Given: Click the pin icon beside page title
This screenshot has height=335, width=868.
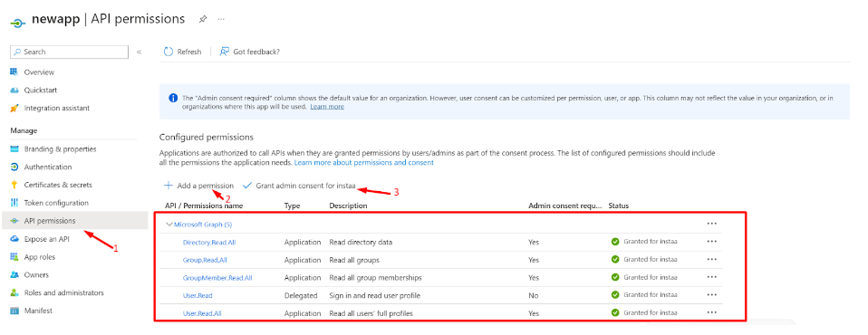Looking at the screenshot, I should (203, 19).
